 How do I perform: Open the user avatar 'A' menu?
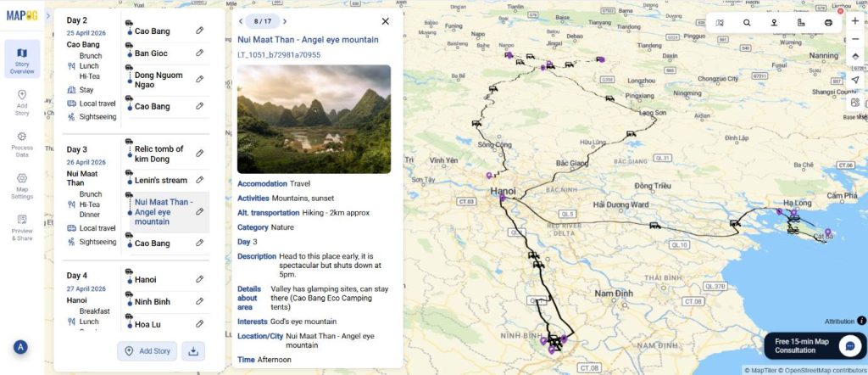[x=20, y=347]
